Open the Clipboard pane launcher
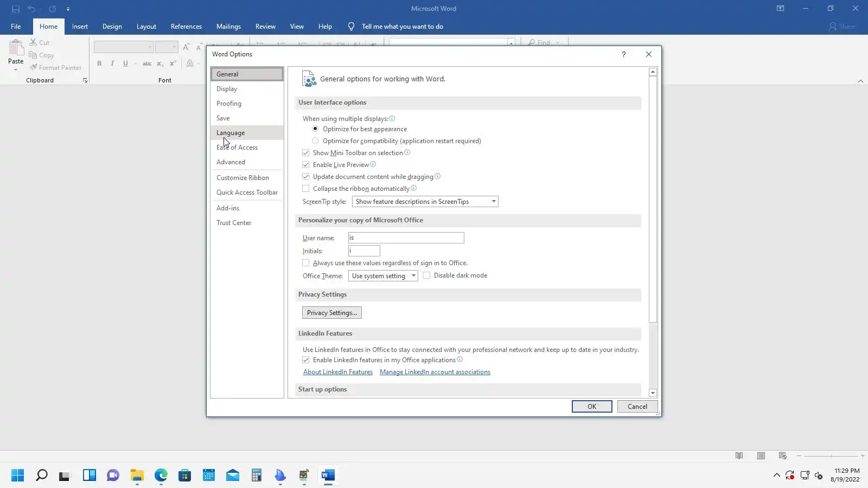The height and width of the screenshot is (488, 868). (85, 80)
